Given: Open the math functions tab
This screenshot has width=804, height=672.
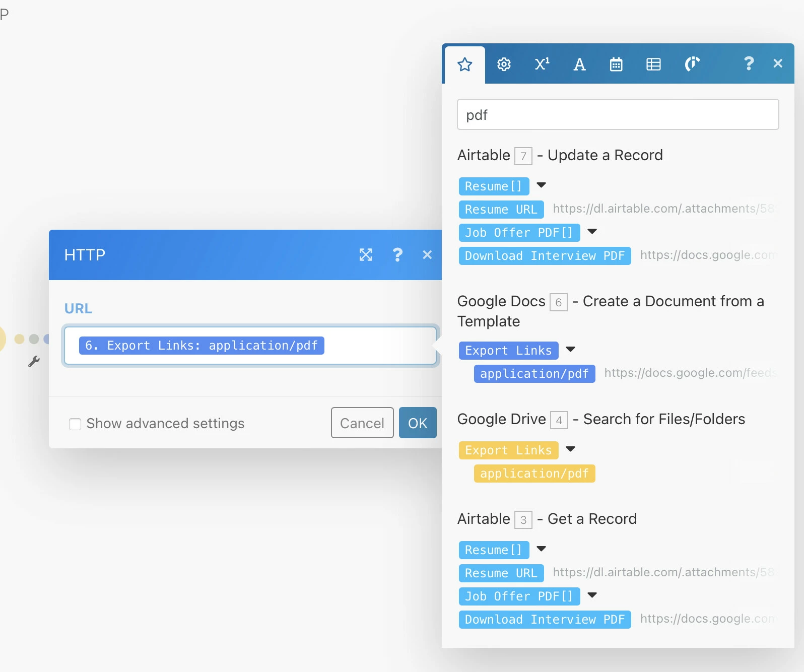Looking at the screenshot, I should pos(542,64).
